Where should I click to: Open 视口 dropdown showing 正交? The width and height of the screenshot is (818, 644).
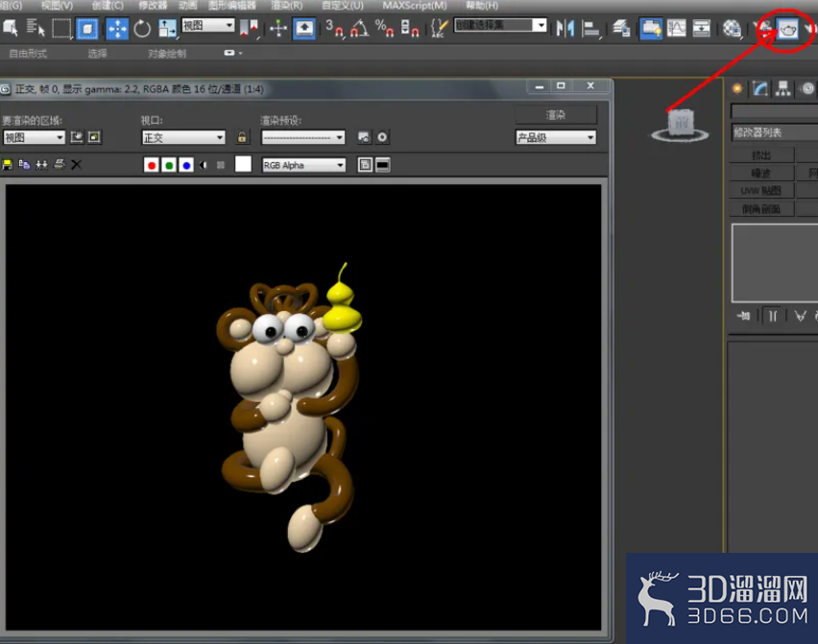(x=183, y=137)
